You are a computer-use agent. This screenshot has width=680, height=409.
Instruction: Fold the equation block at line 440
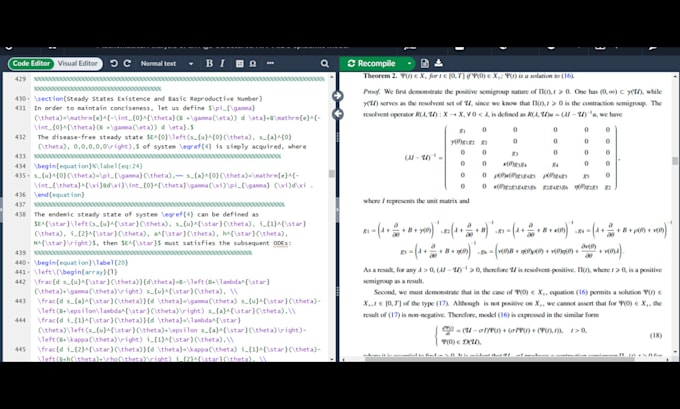coord(28,262)
